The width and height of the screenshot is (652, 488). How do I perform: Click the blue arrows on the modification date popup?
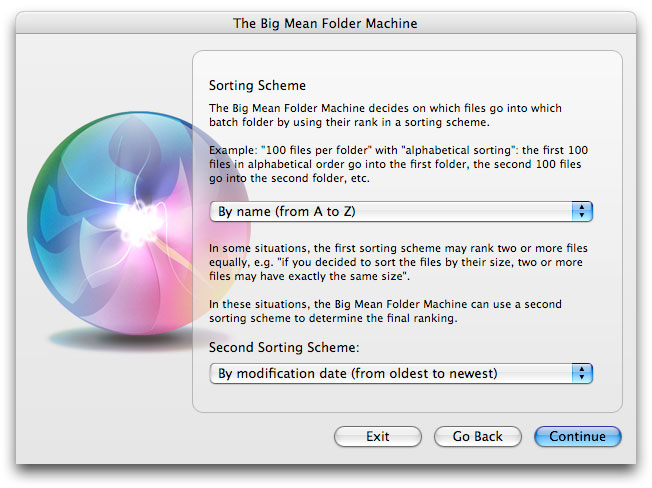[582, 373]
